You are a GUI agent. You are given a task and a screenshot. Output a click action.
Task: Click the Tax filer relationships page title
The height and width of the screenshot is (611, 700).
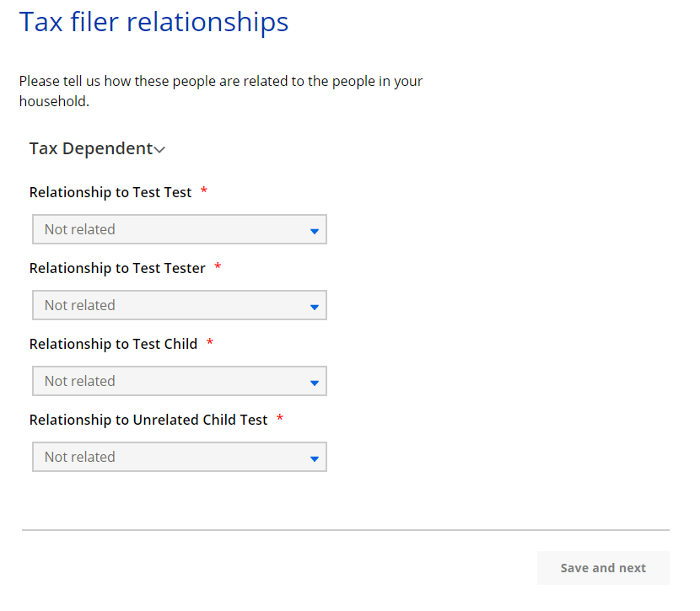[x=153, y=22]
